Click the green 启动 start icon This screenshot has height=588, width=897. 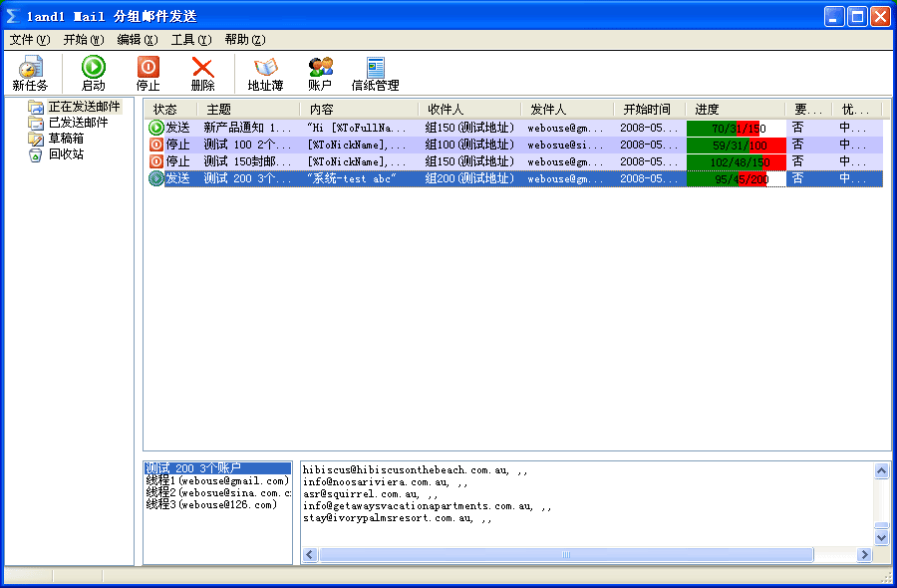pos(94,73)
